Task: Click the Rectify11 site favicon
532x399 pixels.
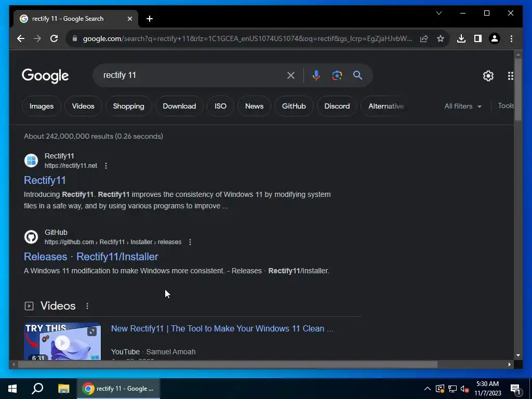Action: pyautogui.click(x=31, y=161)
